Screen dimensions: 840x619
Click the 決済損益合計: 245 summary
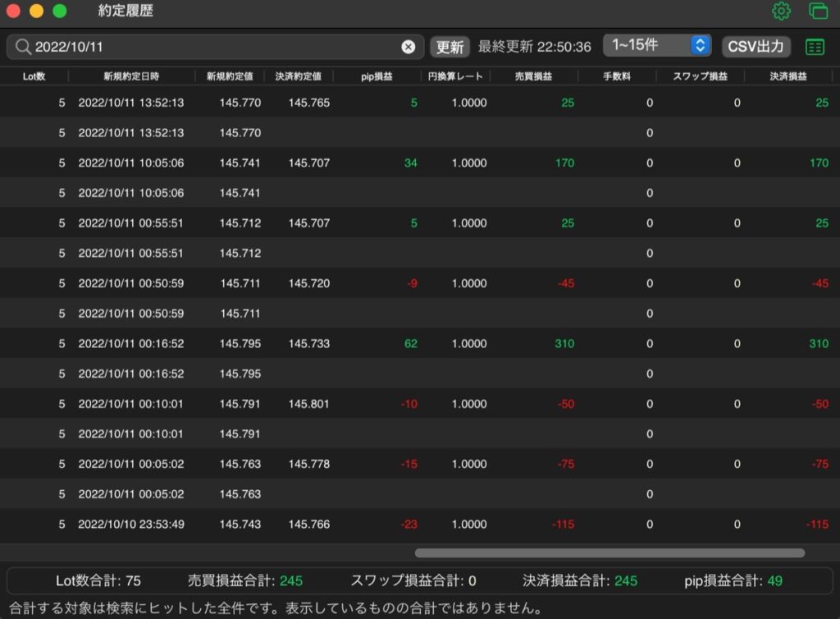580,581
